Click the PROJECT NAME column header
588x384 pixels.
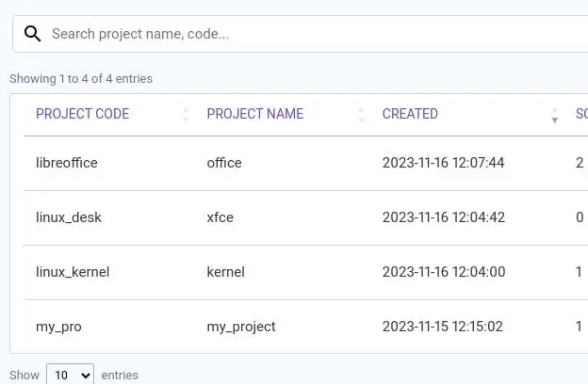click(255, 114)
